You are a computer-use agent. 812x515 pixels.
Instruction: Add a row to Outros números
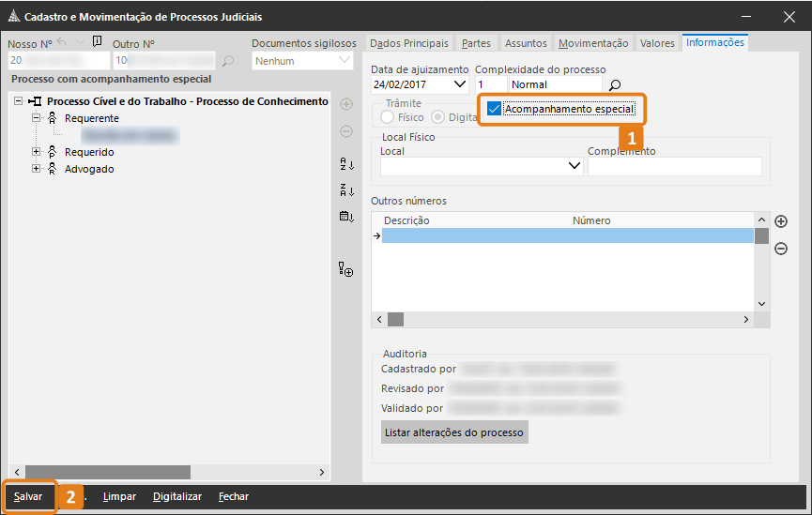click(781, 221)
